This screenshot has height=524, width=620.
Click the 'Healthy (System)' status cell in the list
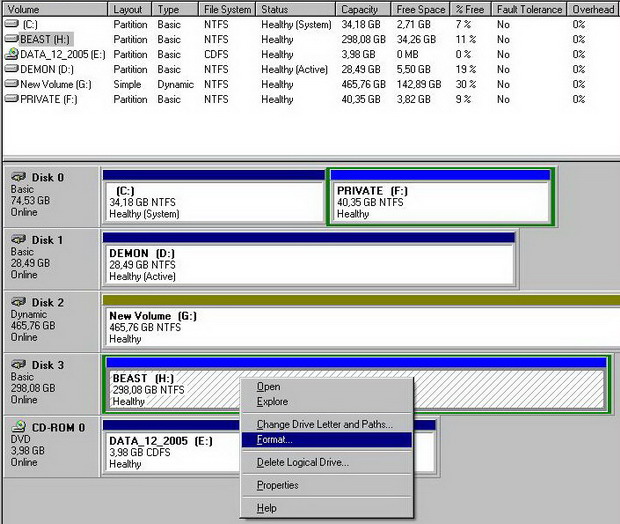click(x=296, y=25)
